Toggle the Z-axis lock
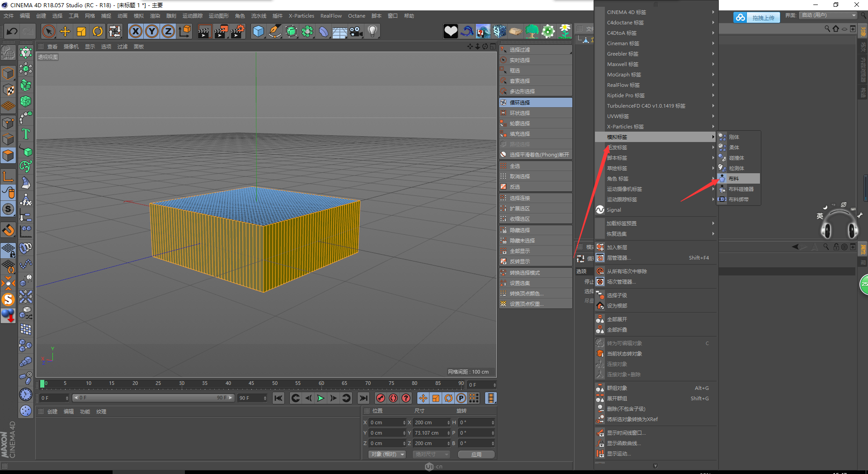The height and width of the screenshot is (474, 868). [x=168, y=32]
